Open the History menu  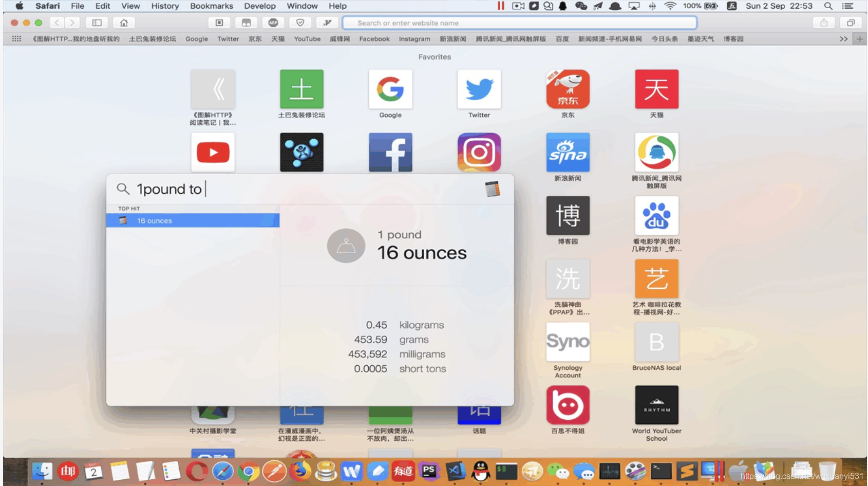[165, 6]
